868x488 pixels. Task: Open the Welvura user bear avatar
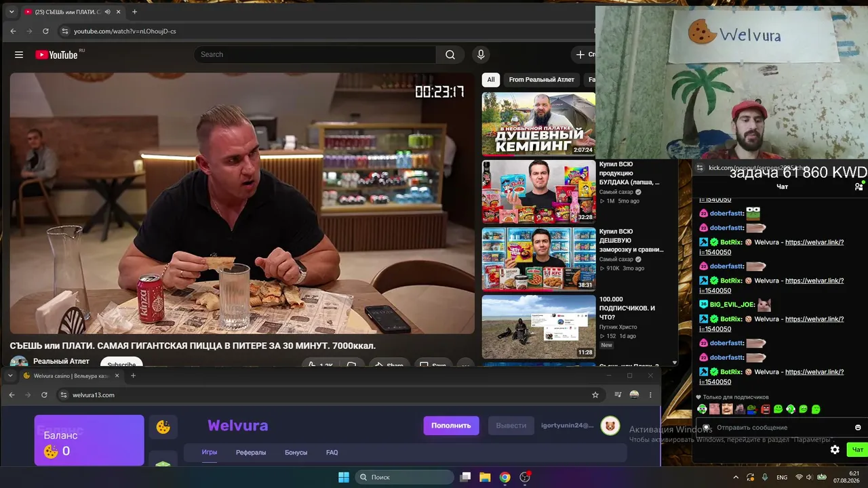tap(610, 426)
